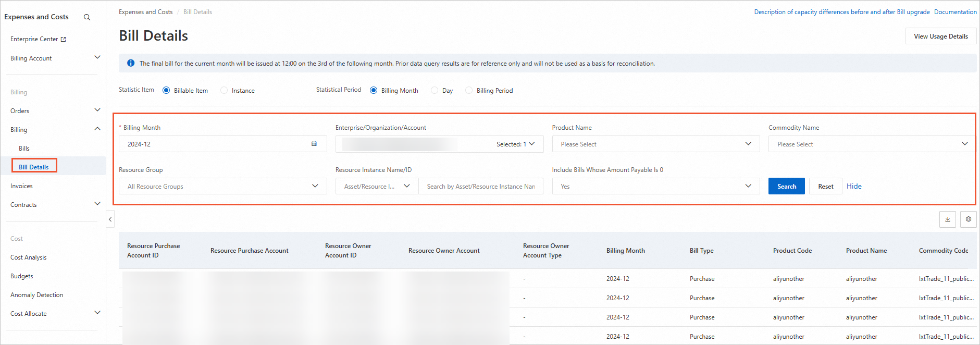This screenshot has height=345, width=980.
Task: Collapse the sidebar using the arrow handle
Action: coord(110,219)
